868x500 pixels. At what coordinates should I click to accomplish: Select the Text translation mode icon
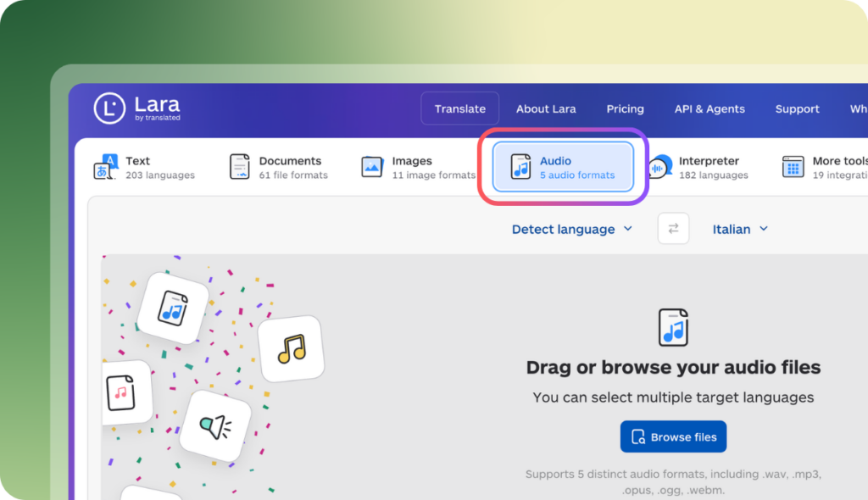106,167
